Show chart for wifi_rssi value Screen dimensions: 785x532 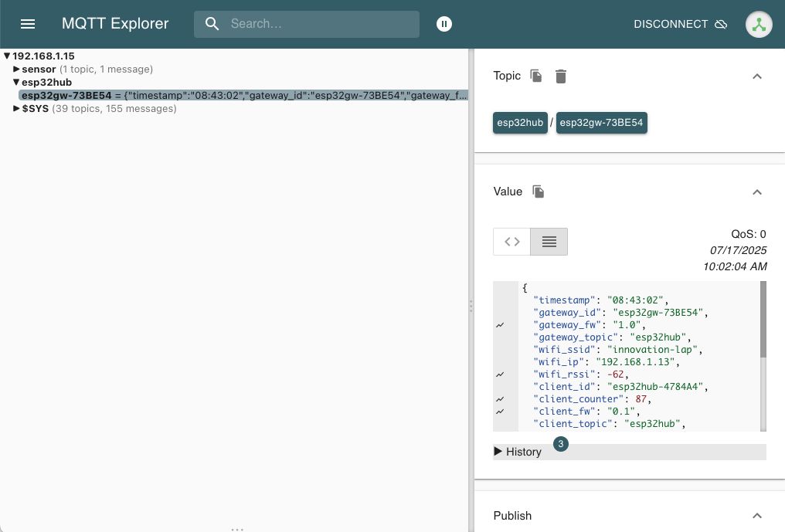pos(500,374)
